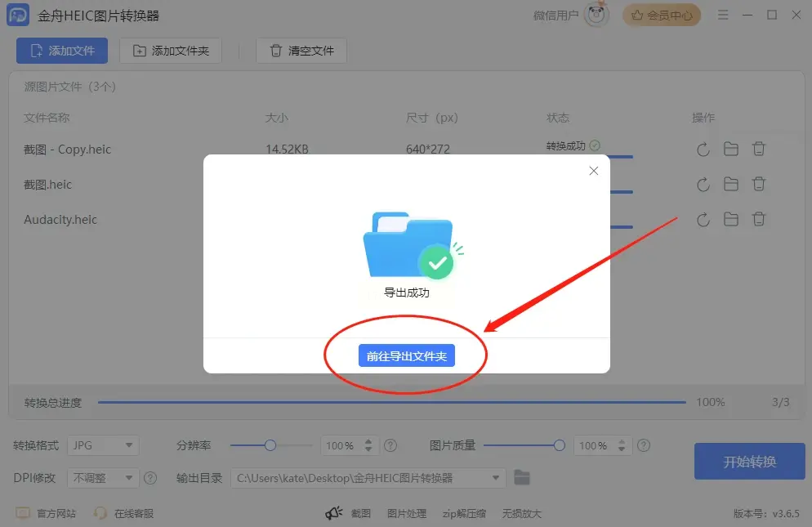The image size is (812, 527).
Task: Click the 官方网站 monitor icon
Action: (x=23, y=513)
